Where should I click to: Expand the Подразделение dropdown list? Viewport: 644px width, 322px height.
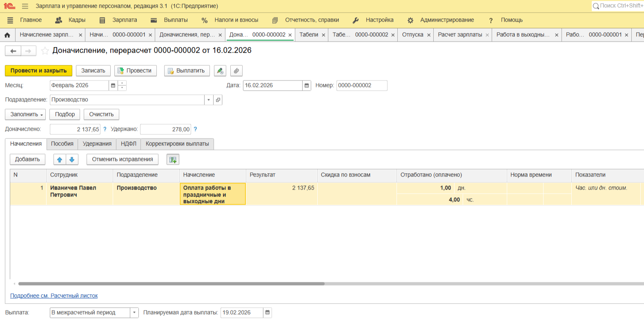click(209, 100)
